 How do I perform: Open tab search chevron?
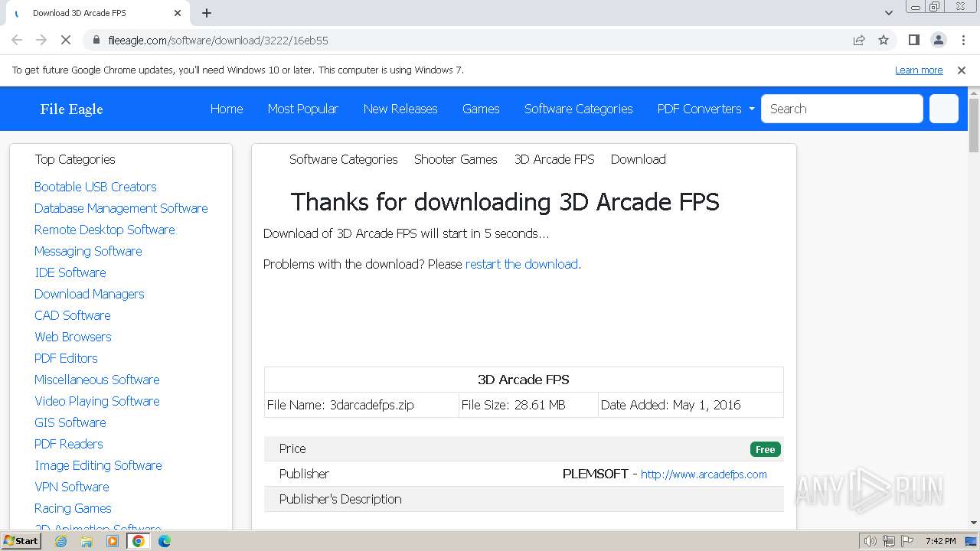click(889, 13)
